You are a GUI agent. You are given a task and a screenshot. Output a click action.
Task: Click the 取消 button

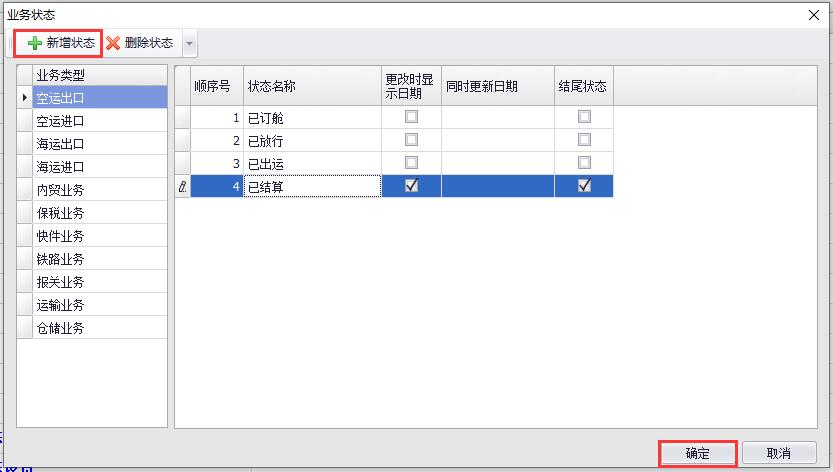pos(778,453)
